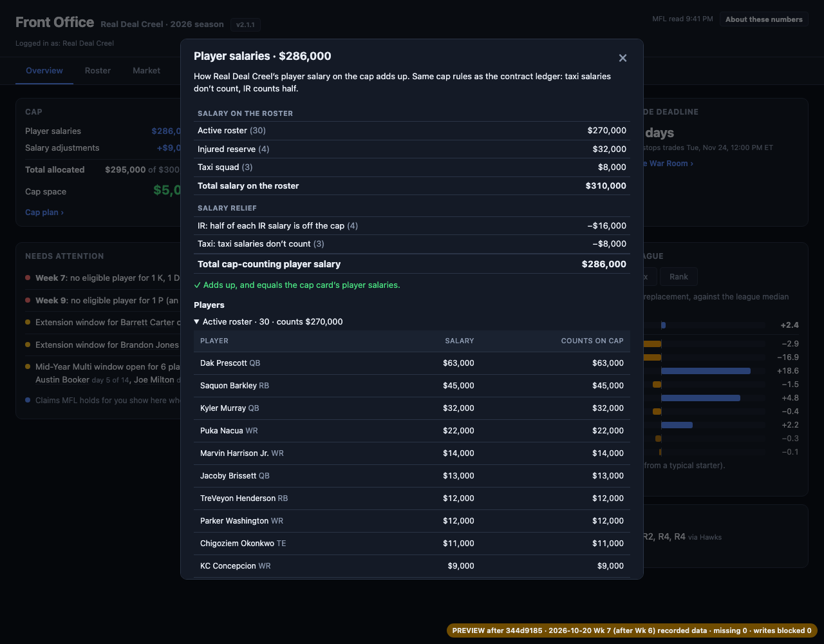The width and height of the screenshot is (824, 644).
Task: Click the v2.1.1 version badge
Action: pyautogui.click(x=245, y=24)
